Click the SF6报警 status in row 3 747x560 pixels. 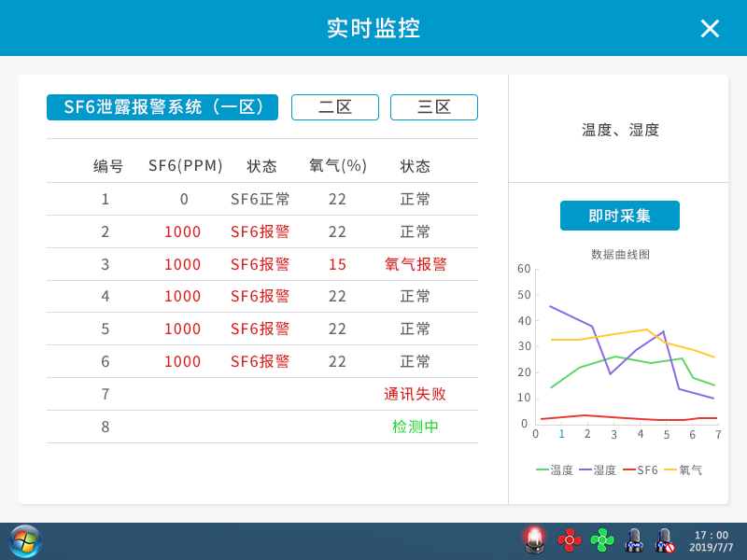coord(261,264)
